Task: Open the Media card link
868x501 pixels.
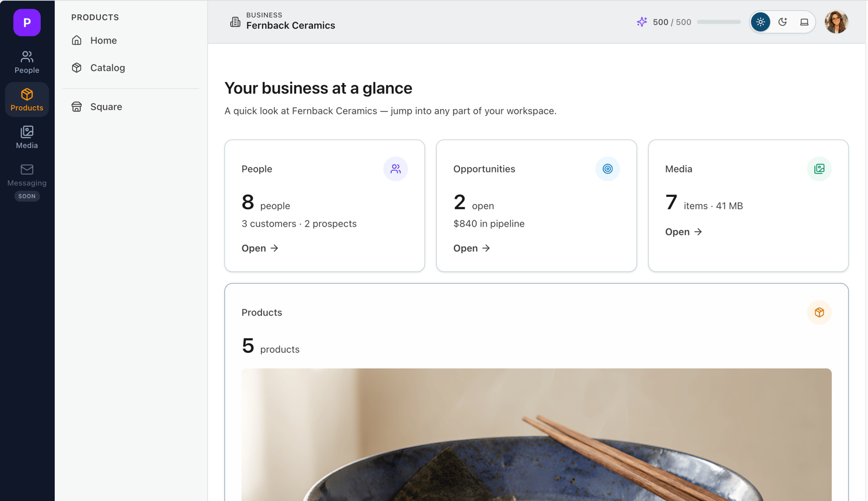Action: [x=684, y=232]
